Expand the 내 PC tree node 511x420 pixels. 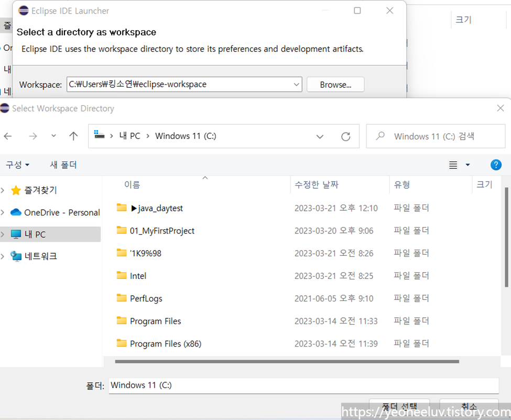click(3, 234)
